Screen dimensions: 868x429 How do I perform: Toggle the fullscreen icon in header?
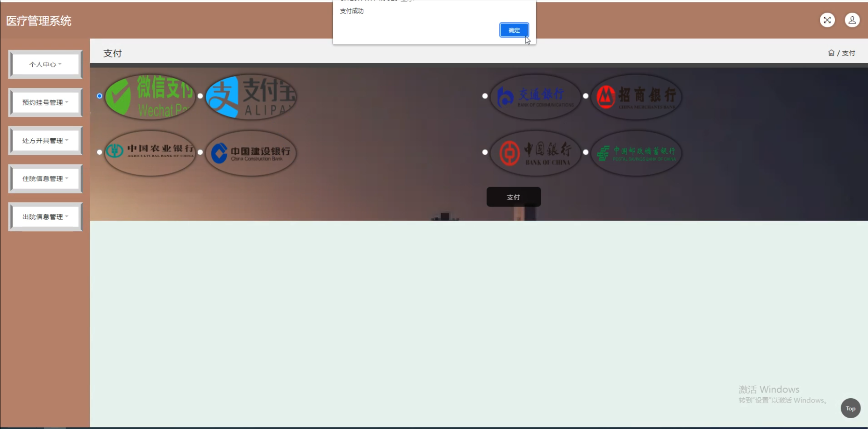click(x=827, y=20)
